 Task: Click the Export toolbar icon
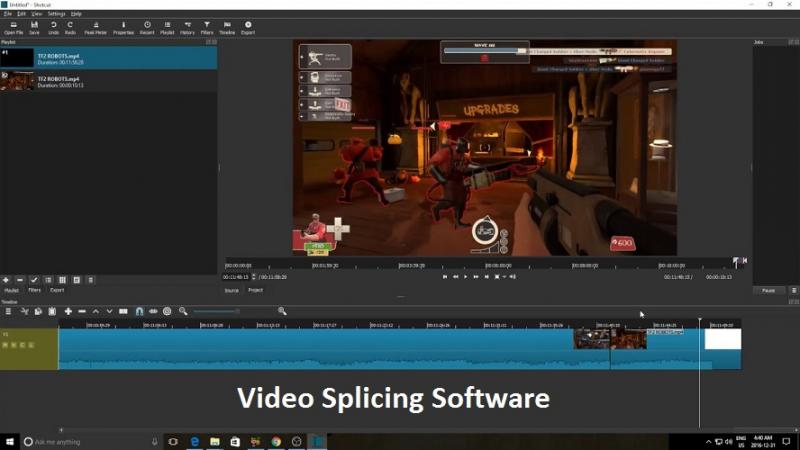(248, 28)
